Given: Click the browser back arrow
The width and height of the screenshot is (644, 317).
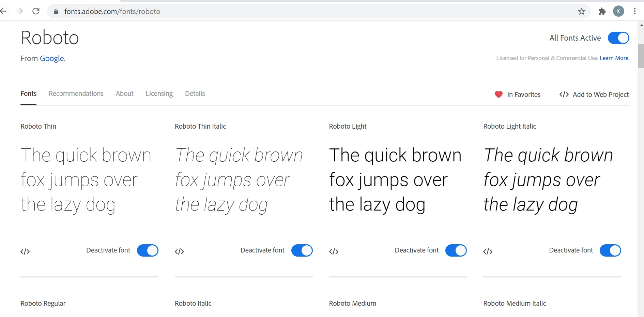Looking at the screenshot, I should pos(3,11).
